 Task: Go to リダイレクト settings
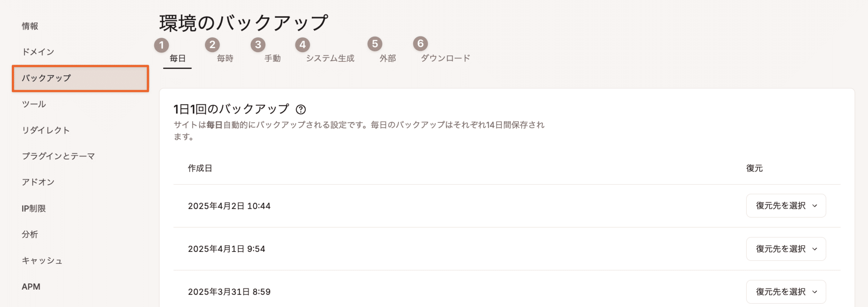tap(46, 130)
